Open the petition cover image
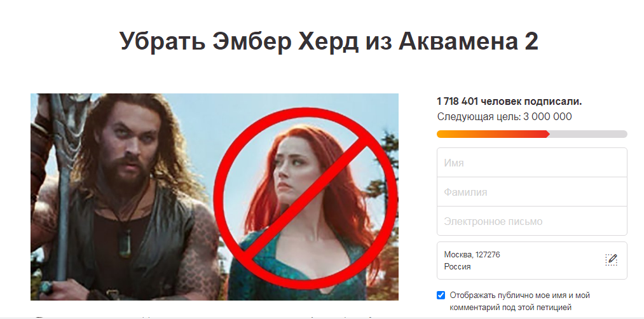The image size is (644, 319). point(214,196)
